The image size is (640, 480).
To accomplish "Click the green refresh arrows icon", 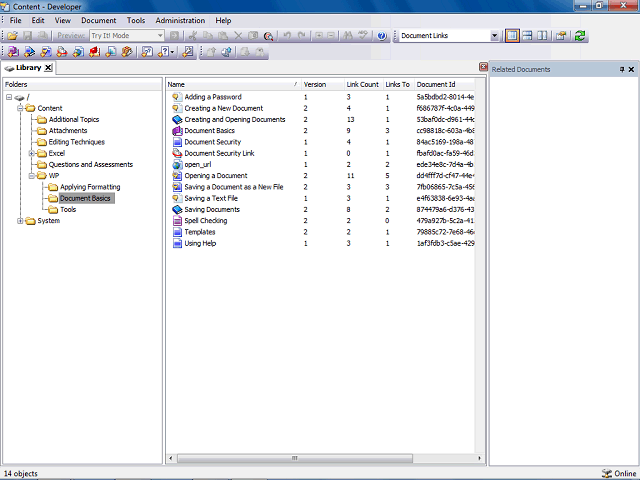I will (580, 36).
